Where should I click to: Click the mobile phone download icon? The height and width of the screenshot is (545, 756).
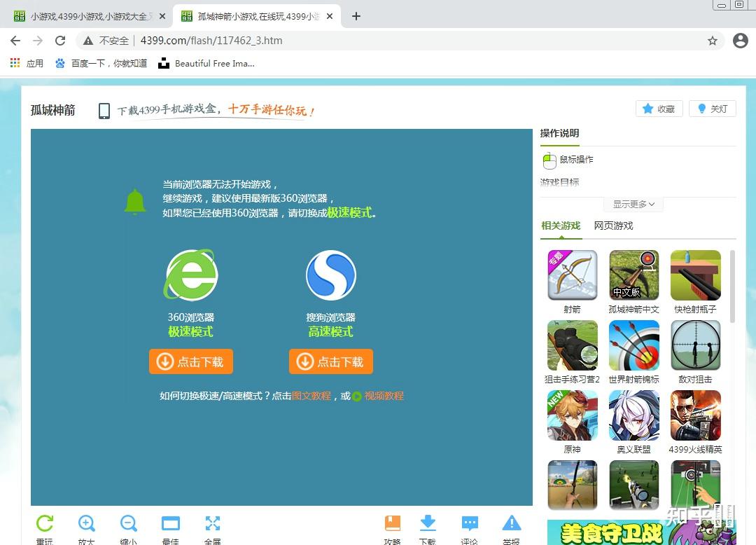[104, 111]
